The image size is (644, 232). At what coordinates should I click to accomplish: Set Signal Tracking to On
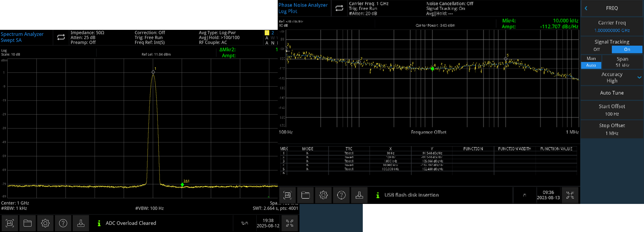627,49
